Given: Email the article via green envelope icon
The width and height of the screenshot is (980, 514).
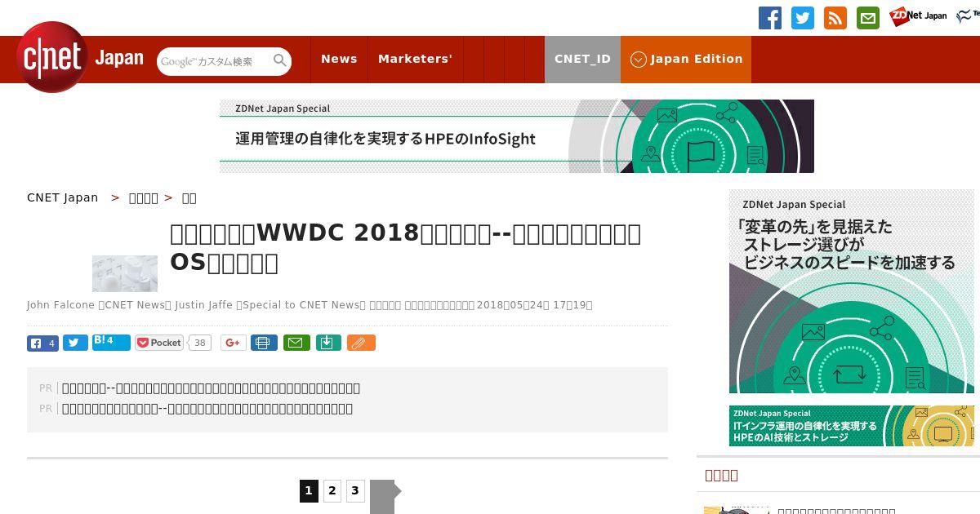Looking at the screenshot, I should click(x=296, y=343).
